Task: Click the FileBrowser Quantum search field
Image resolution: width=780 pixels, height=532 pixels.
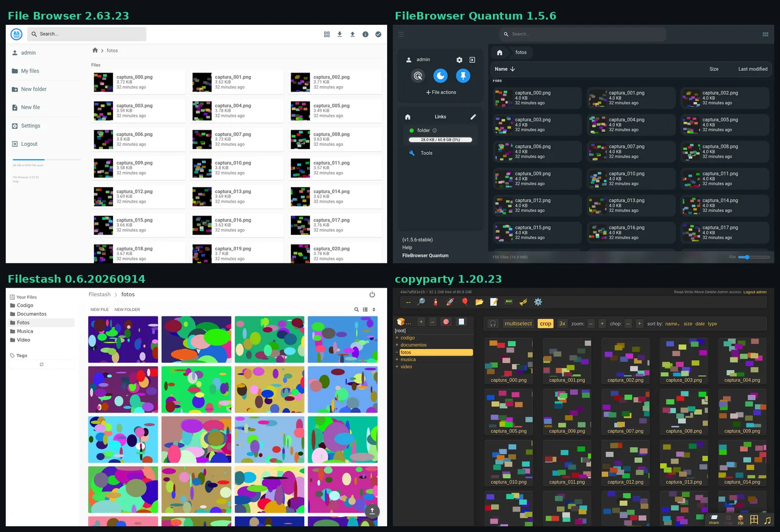Action: pos(583,34)
